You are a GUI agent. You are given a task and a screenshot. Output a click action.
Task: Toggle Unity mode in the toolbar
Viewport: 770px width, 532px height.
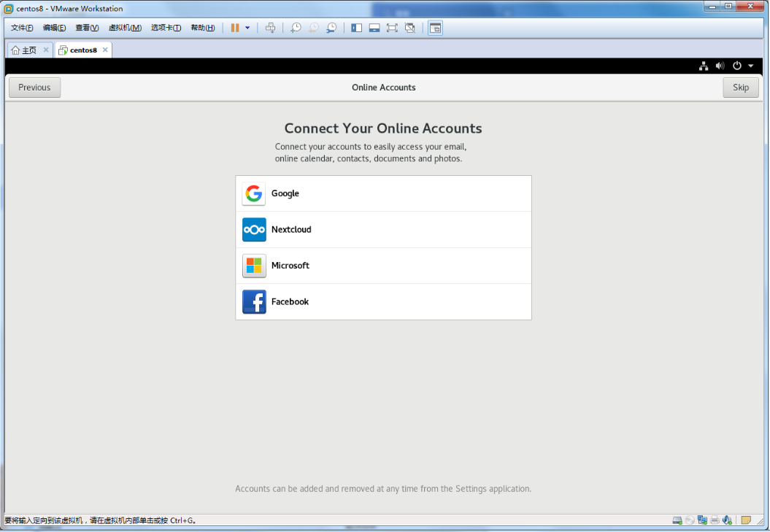click(x=409, y=28)
